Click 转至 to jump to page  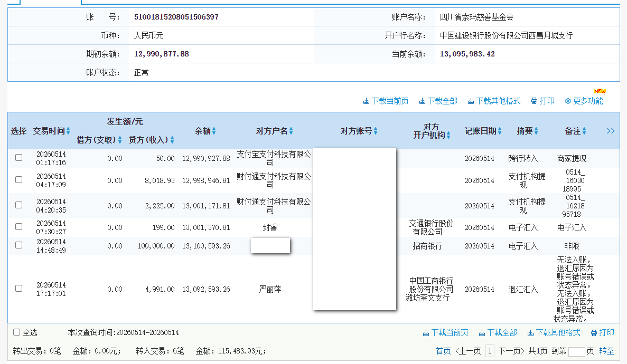point(606,351)
